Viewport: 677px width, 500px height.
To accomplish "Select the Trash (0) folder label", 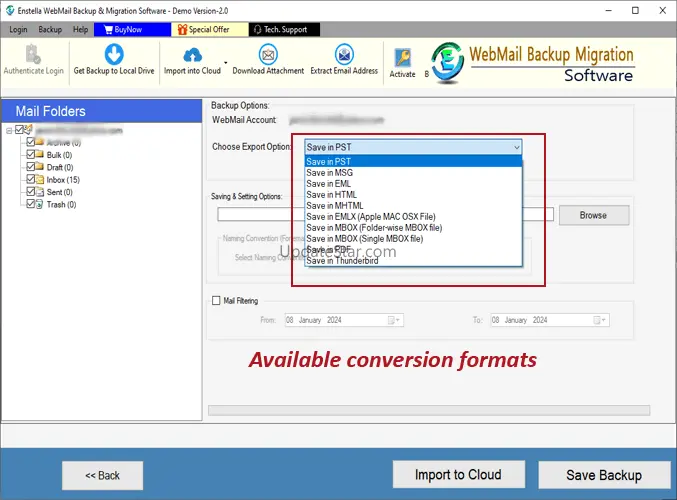I will (x=61, y=205).
